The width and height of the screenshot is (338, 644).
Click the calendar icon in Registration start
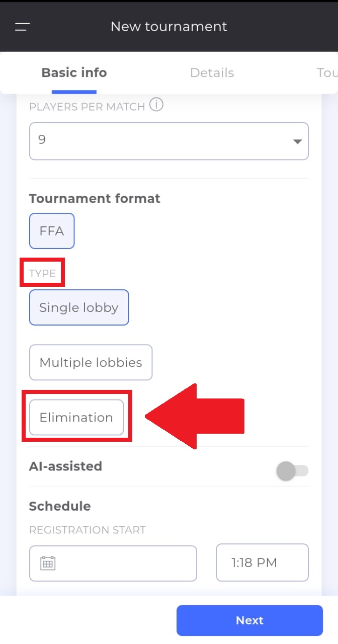48,563
